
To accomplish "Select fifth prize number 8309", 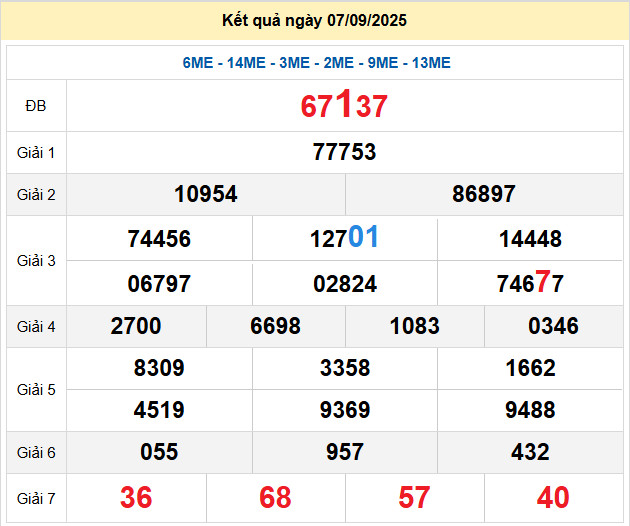I will pos(159,368).
